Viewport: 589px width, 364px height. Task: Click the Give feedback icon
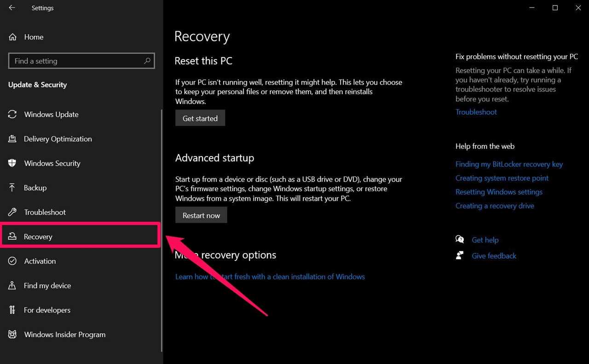click(x=459, y=256)
